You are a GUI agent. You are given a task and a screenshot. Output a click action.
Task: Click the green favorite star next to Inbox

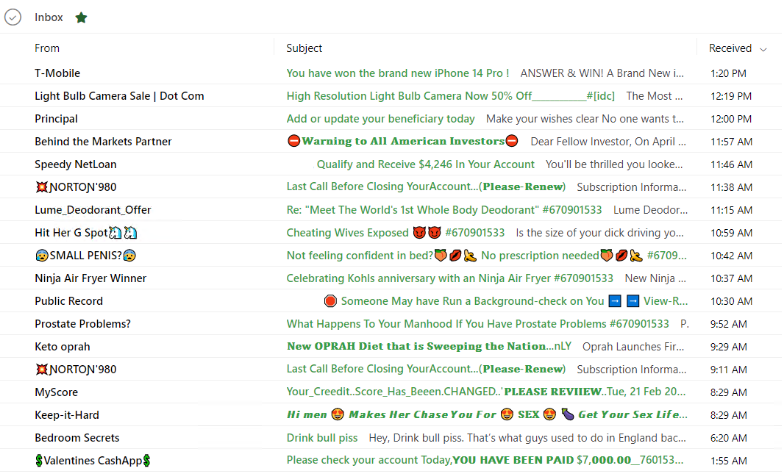coord(81,18)
